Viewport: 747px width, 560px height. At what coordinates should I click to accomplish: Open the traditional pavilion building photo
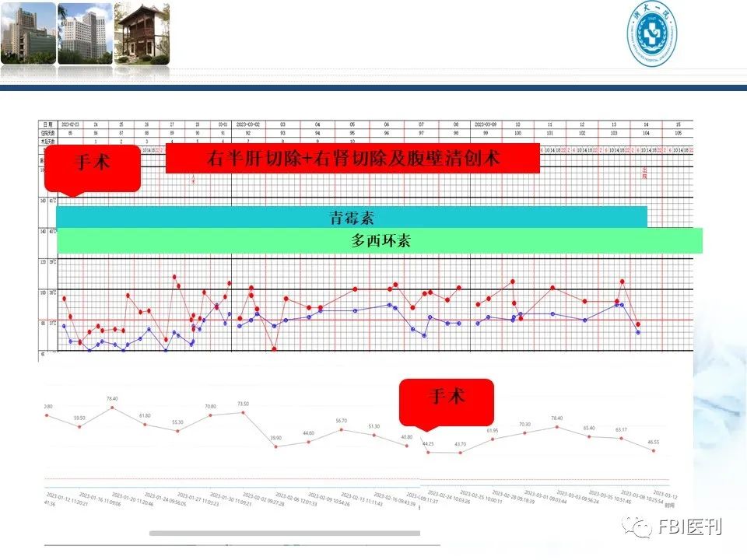point(142,33)
